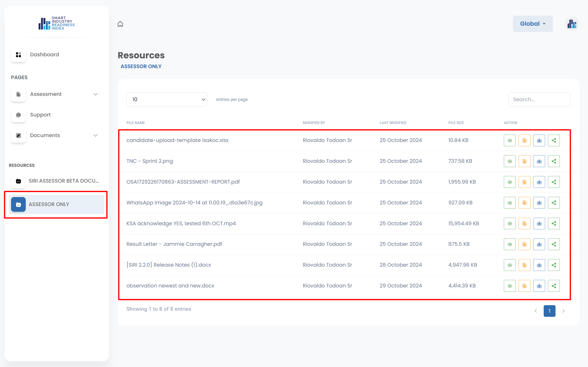Expand the Assessment menu chevron
This screenshot has width=588, height=367.
tap(96, 94)
